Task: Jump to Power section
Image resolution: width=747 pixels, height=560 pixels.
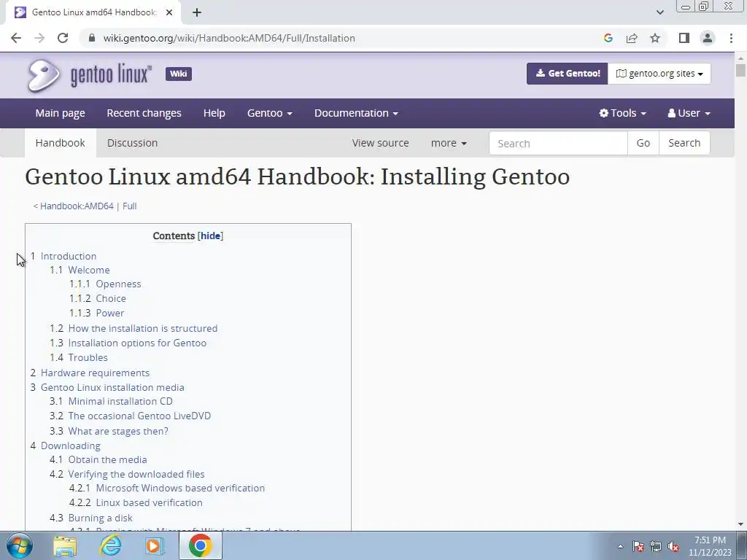Action: pyautogui.click(x=109, y=313)
